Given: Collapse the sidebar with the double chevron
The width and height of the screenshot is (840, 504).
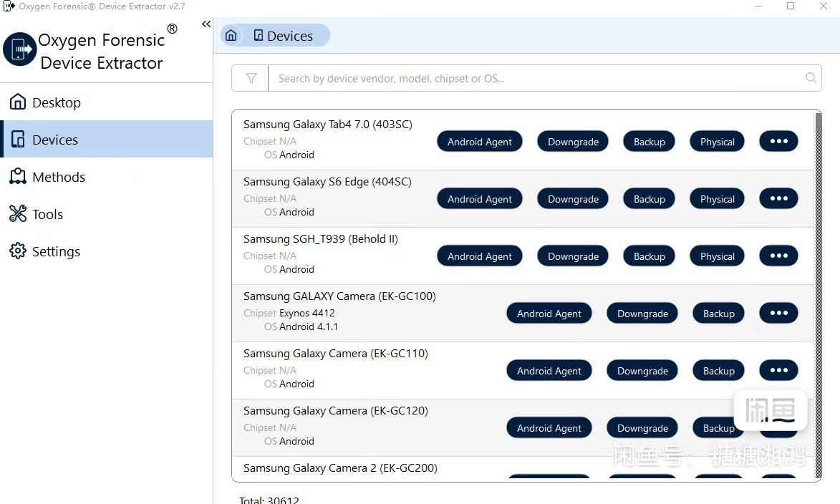Looking at the screenshot, I should point(206,24).
